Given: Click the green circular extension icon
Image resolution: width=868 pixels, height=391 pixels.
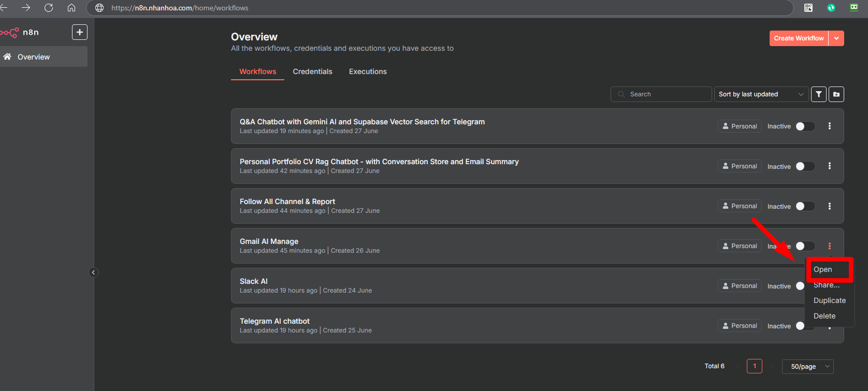Looking at the screenshot, I should point(831,8).
